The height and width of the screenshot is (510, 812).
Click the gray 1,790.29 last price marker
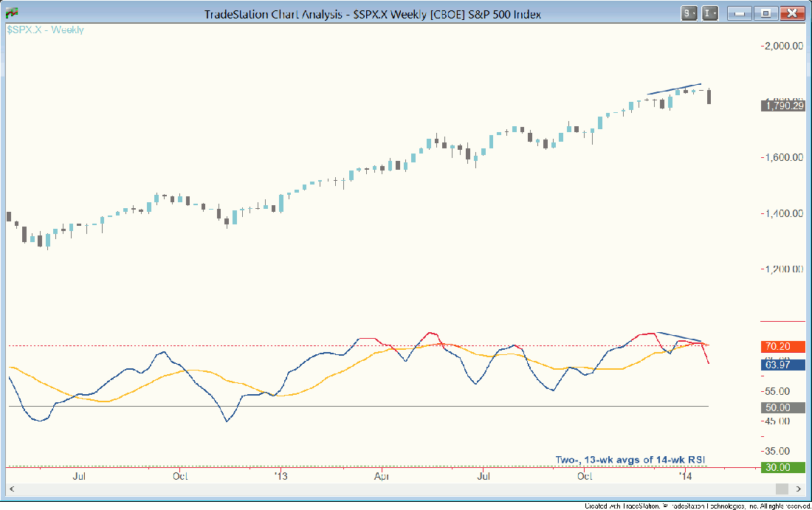[x=783, y=106]
